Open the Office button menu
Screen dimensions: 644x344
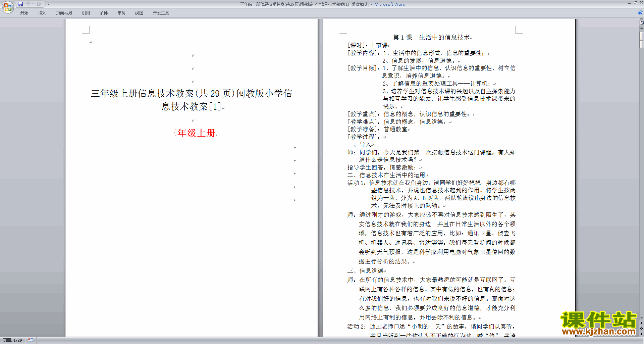tap(7, 7)
